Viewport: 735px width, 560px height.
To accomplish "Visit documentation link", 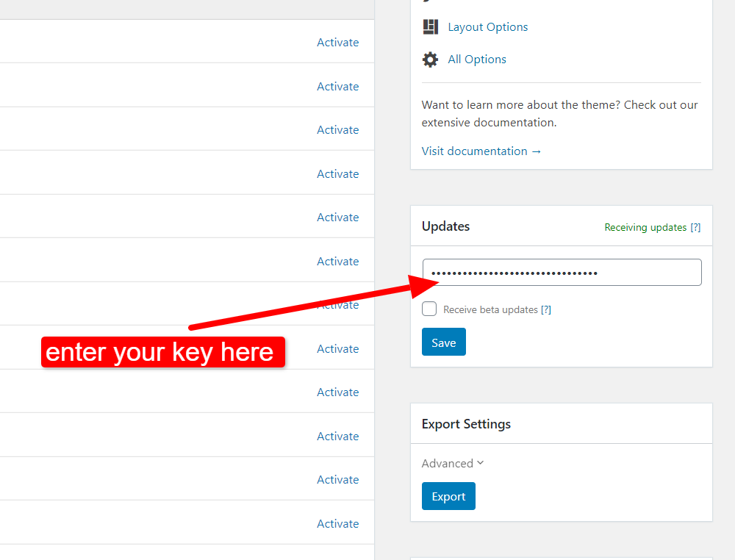I will coord(481,151).
